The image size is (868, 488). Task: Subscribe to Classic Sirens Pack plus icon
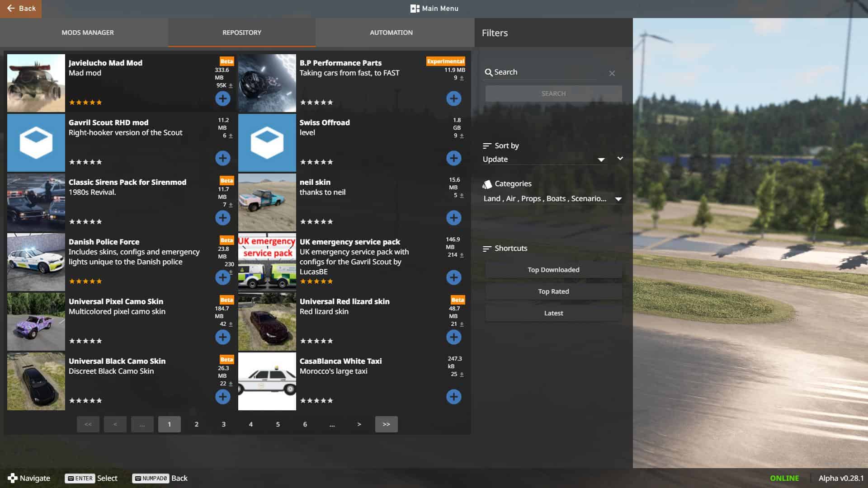coord(222,218)
